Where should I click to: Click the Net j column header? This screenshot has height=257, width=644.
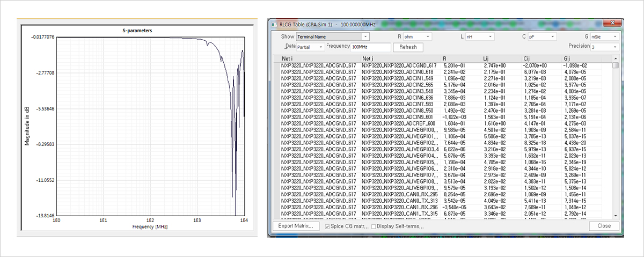(x=400, y=58)
